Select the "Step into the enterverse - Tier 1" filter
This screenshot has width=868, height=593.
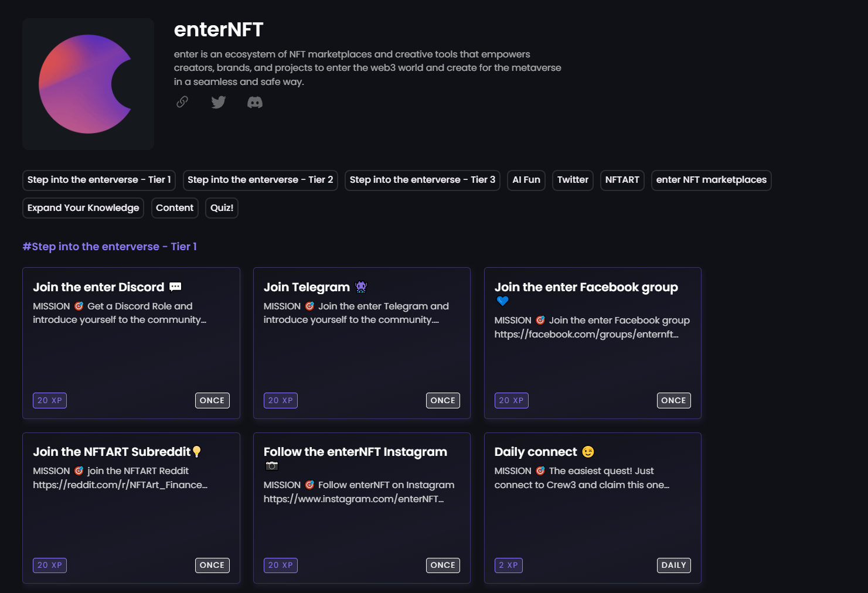tap(98, 180)
